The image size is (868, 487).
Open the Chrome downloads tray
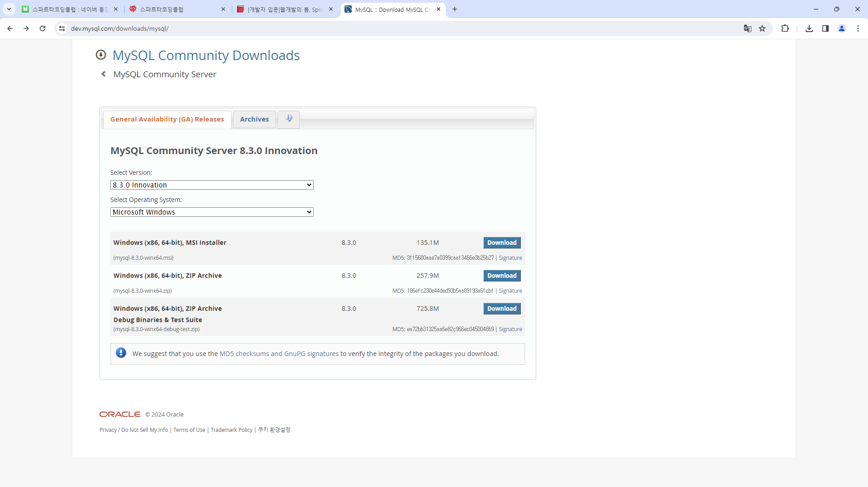(809, 28)
